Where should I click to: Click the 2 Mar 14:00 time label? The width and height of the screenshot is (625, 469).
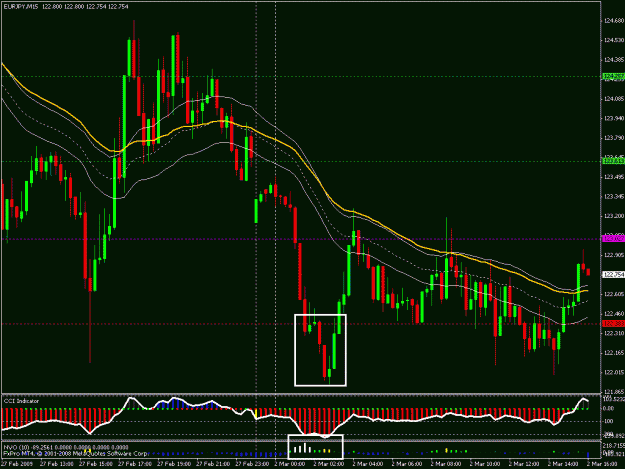click(563, 464)
